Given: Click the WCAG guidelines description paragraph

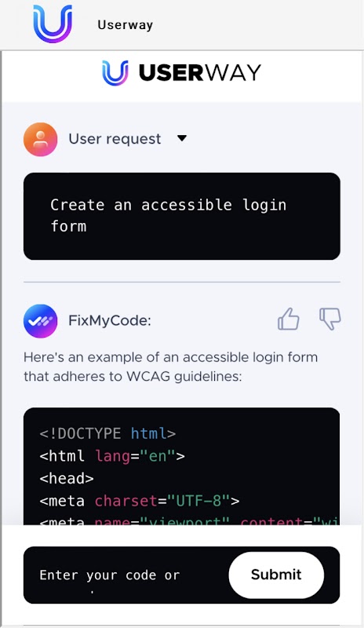Looking at the screenshot, I should pyautogui.click(x=170, y=367).
